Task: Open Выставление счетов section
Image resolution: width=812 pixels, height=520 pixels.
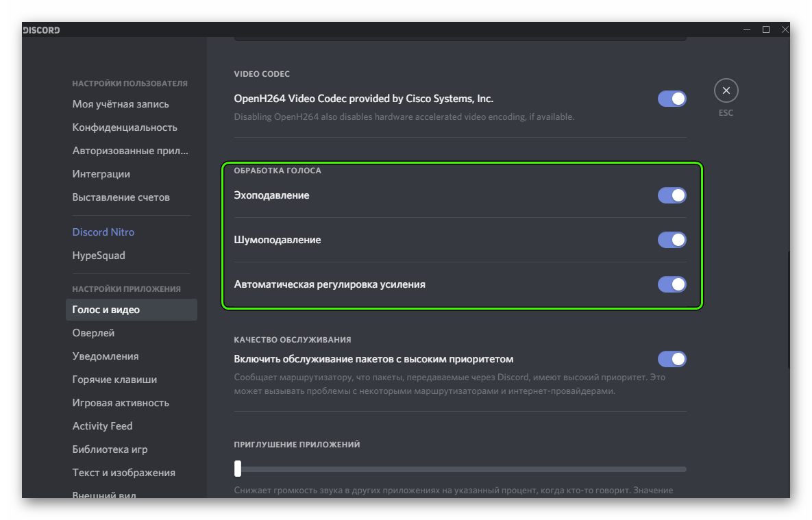Action: pyautogui.click(x=121, y=197)
